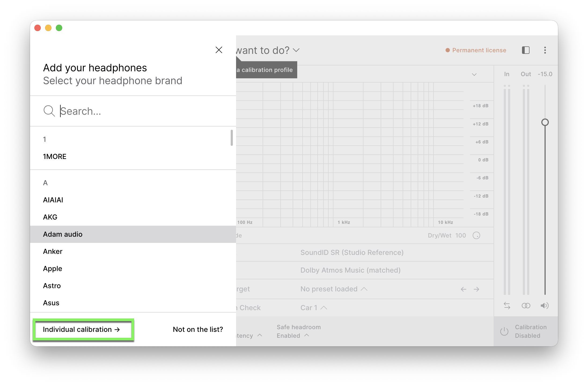The image size is (588, 386).
Task: Close the Add your headphones panel
Action: tap(219, 50)
